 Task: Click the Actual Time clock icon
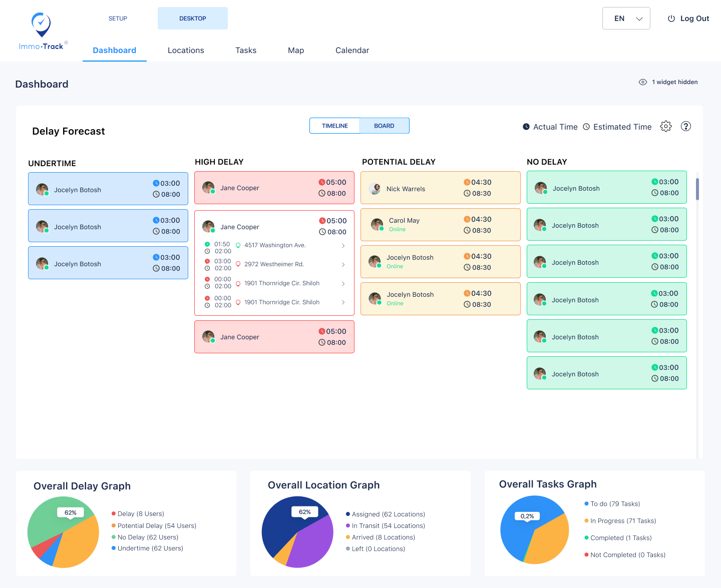526,127
